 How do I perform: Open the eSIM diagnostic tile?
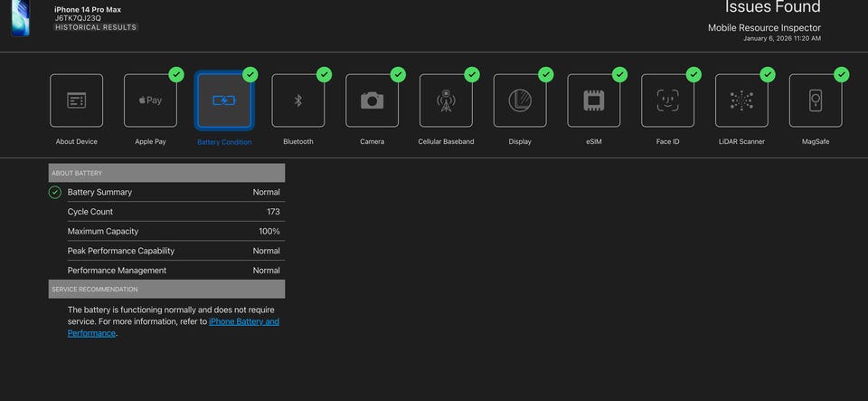pyautogui.click(x=594, y=100)
